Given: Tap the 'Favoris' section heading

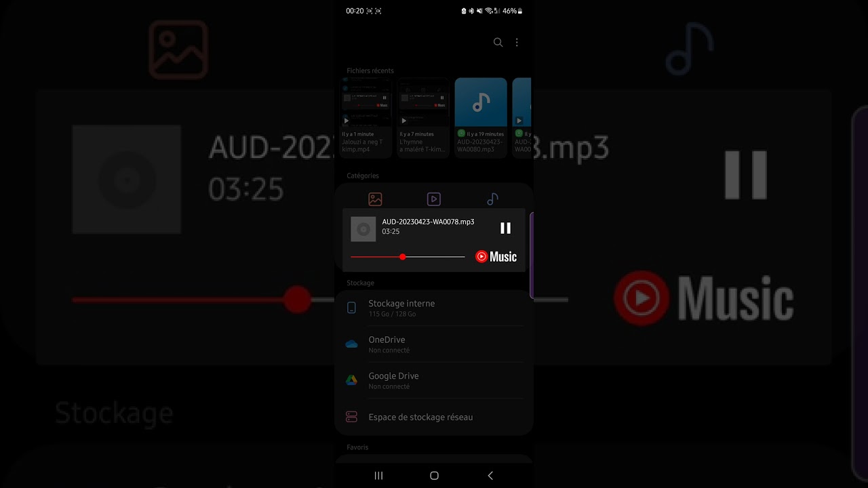Looking at the screenshot, I should [x=357, y=447].
